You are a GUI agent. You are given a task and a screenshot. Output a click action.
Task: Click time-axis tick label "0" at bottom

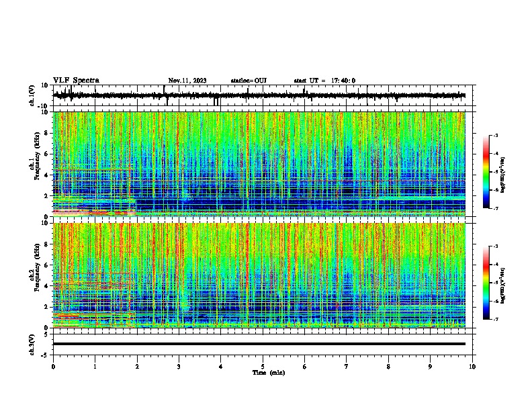tap(53, 367)
